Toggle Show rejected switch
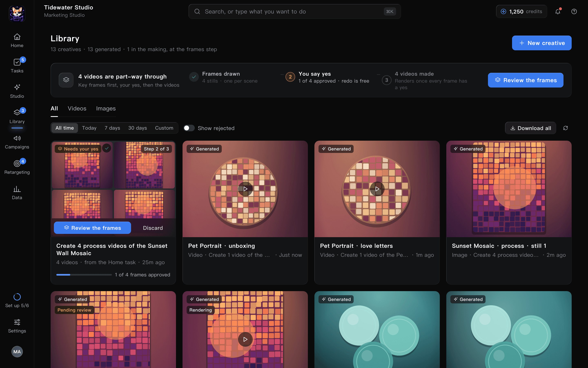The height and width of the screenshot is (368, 588). pos(189,128)
